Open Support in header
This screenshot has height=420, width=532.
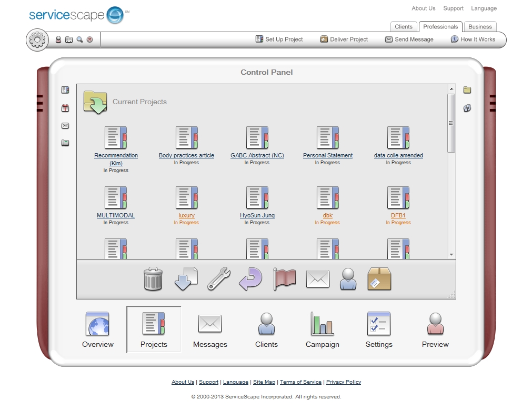click(453, 8)
